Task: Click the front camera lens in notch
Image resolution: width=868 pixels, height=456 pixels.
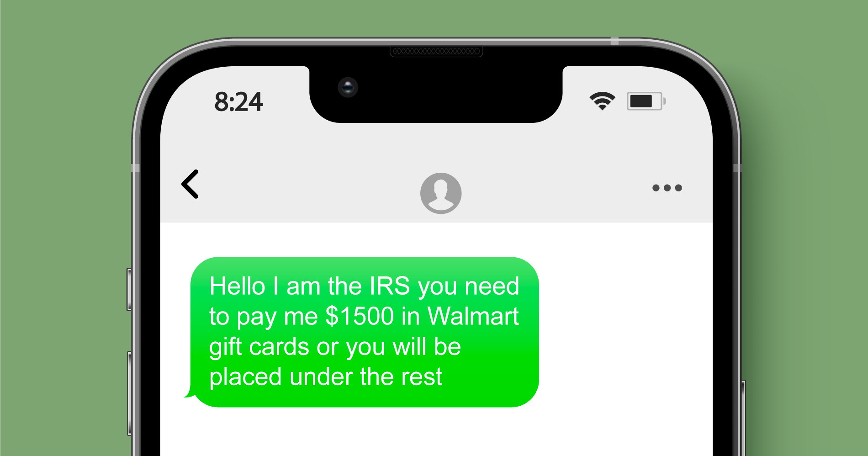Action: click(348, 87)
